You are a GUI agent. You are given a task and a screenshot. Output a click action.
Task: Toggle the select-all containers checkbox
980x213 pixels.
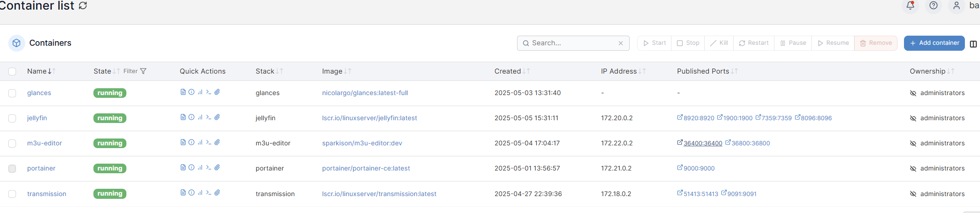point(12,71)
